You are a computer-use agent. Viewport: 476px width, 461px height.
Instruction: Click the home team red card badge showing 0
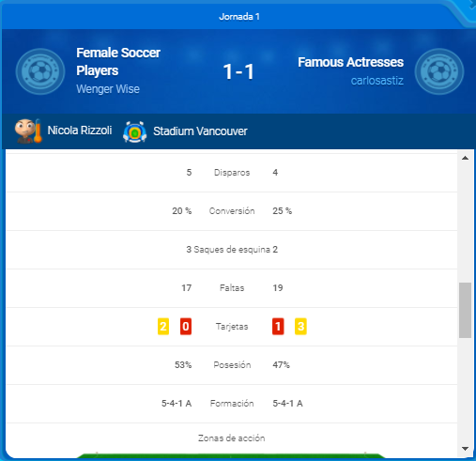coord(186,327)
